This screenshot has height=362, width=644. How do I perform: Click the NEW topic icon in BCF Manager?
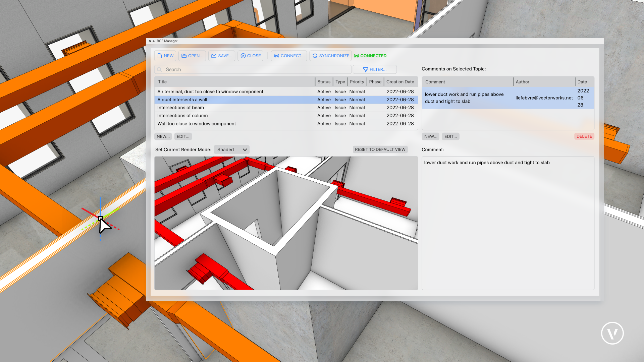pos(165,56)
